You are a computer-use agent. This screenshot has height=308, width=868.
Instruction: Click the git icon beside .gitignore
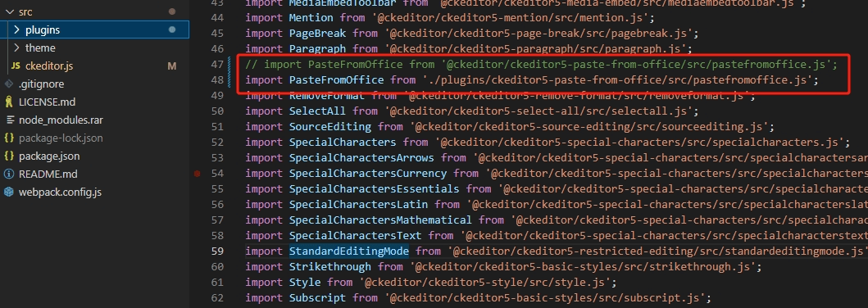point(9,84)
